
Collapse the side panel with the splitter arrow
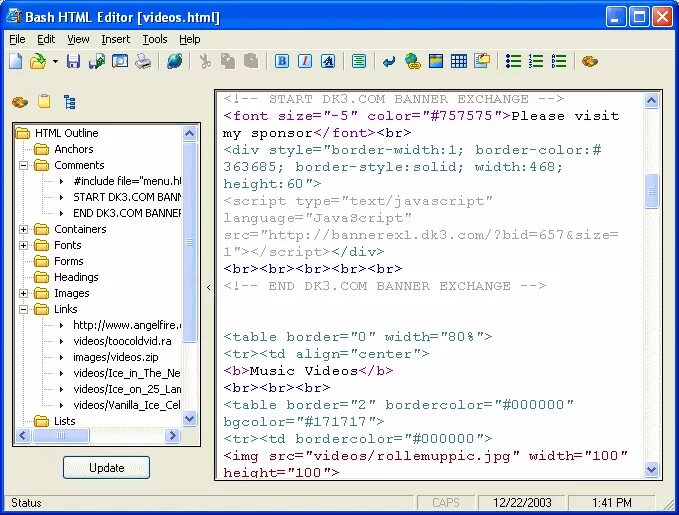pyautogui.click(x=209, y=287)
